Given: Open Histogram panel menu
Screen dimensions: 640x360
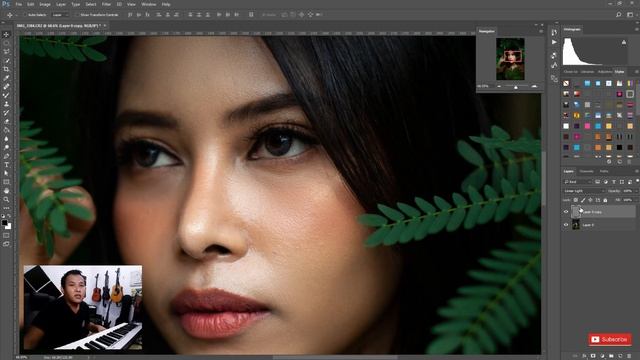Looking at the screenshot, I should click(637, 29).
